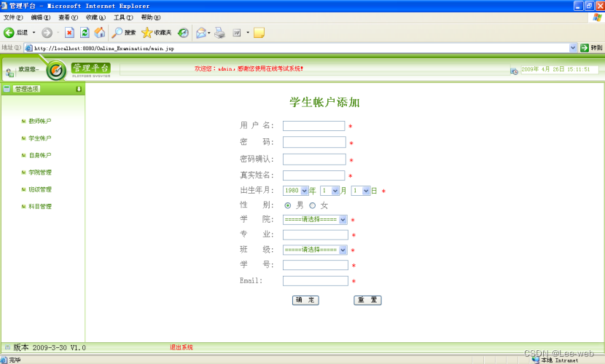Viewport: 605px width, 364px height.
Task: Focus the 密码 input field
Action: pyautogui.click(x=314, y=142)
